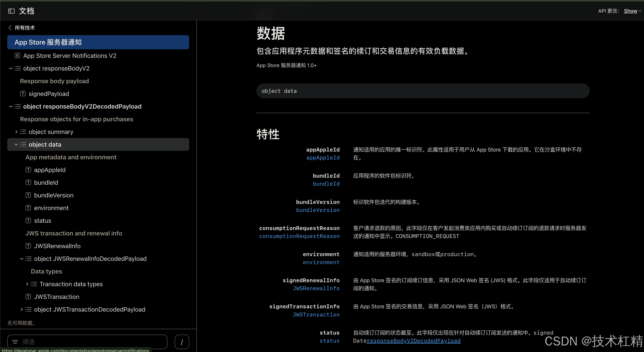Click the filter lines icon in search box
The height and width of the screenshot is (352, 644).
tap(15, 342)
